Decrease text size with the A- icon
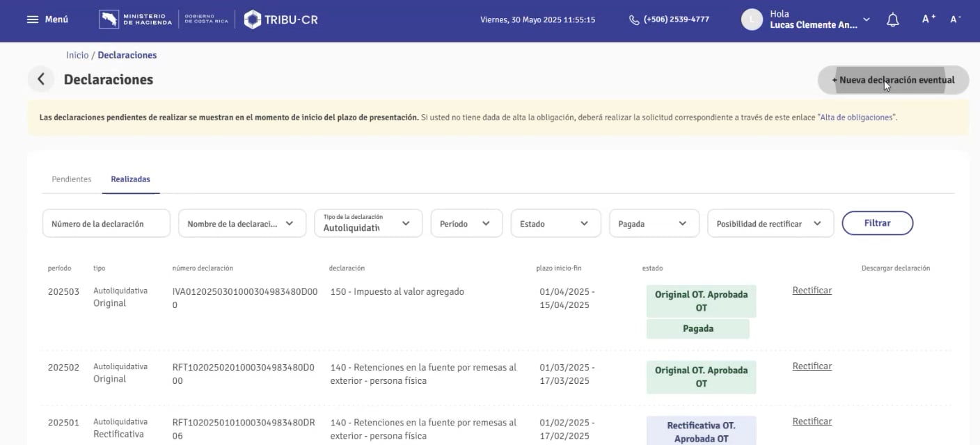Viewport: 980px width, 445px height. point(956,19)
